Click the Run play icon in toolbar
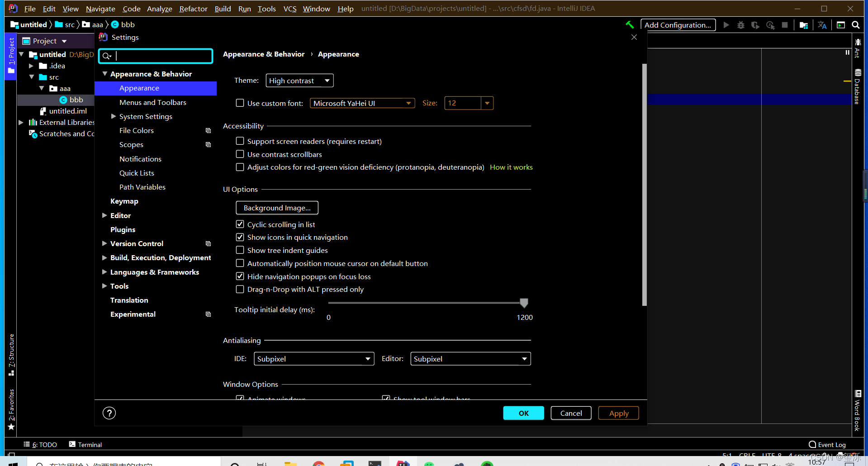 pyautogui.click(x=726, y=25)
